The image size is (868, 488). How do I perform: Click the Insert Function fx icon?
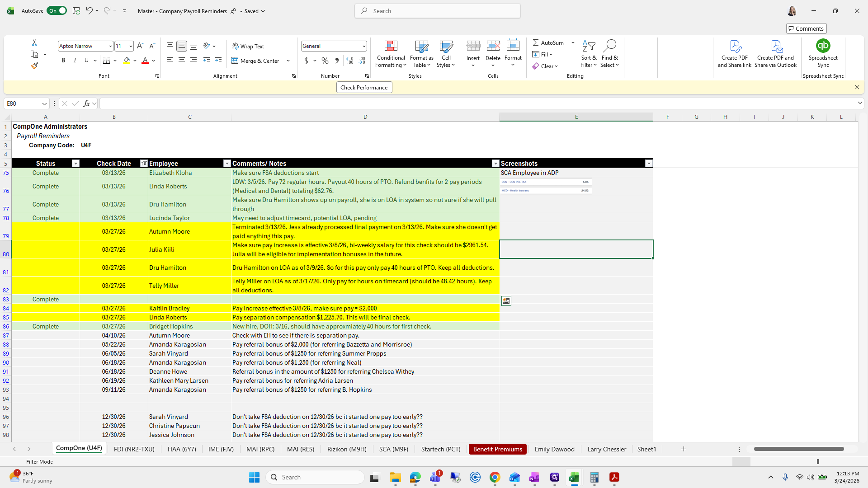pyautogui.click(x=86, y=103)
